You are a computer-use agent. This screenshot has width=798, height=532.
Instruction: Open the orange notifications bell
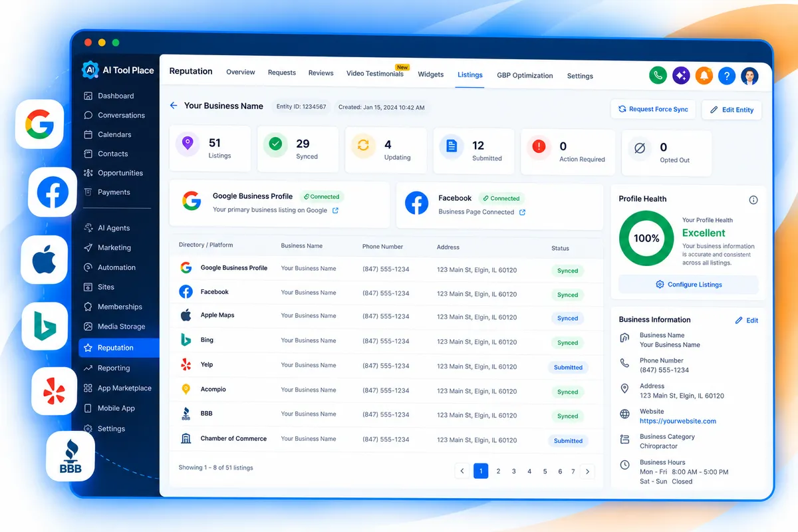click(704, 76)
